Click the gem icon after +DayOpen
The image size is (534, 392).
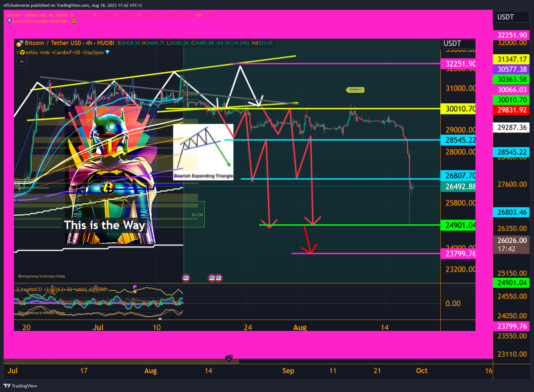coord(108,52)
